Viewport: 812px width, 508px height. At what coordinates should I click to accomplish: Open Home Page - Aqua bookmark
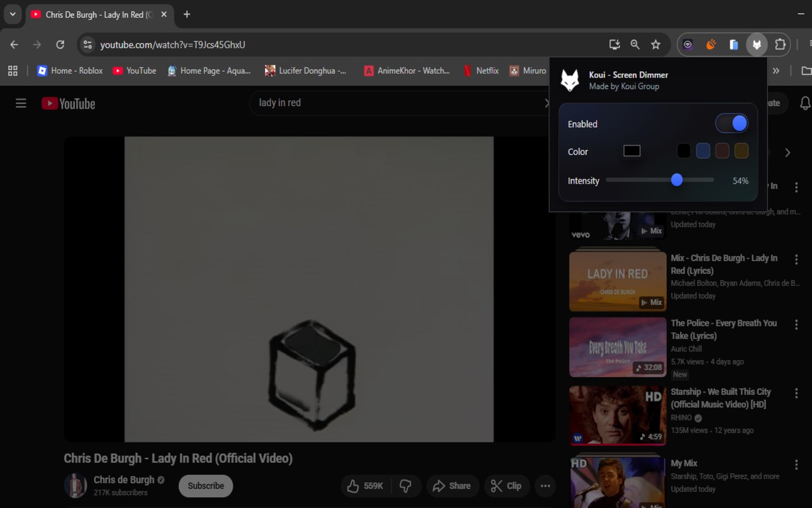click(x=209, y=70)
